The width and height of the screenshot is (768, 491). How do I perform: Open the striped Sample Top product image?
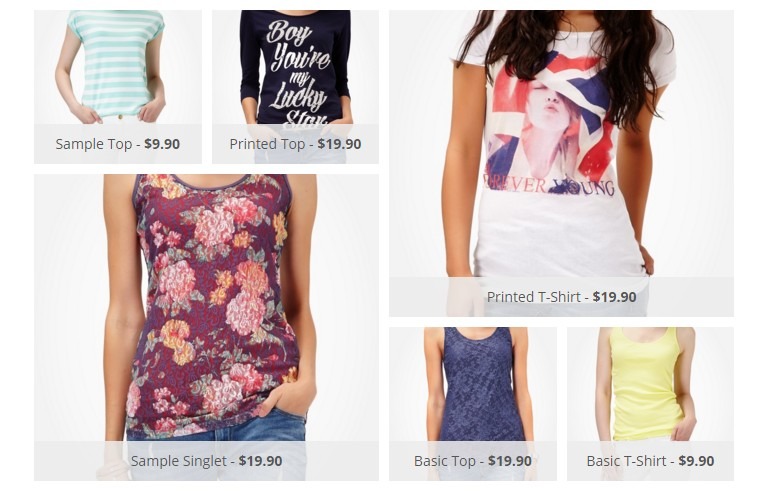pyautogui.click(x=118, y=67)
